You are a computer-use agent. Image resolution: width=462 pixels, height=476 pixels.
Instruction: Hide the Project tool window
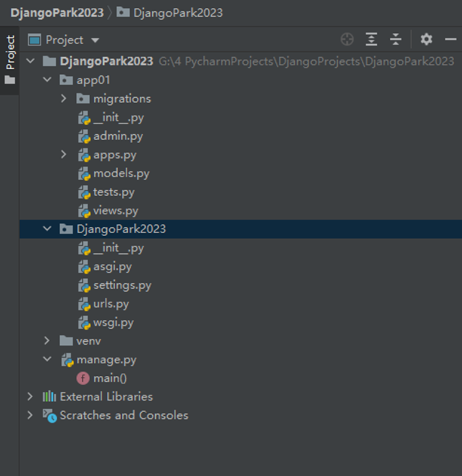pyautogui.click(x=451, y=39)
